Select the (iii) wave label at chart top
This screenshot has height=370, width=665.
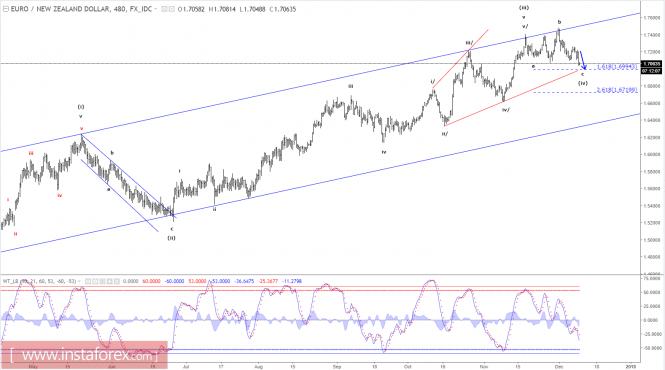pos(524,8)
